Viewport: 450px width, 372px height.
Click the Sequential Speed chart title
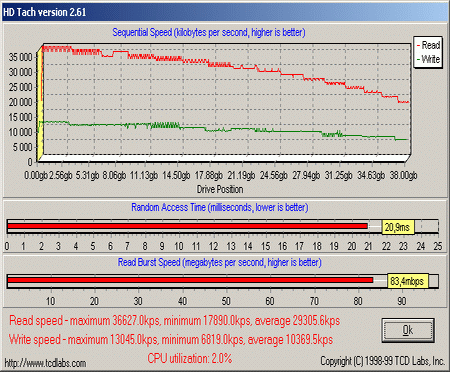(209, 32)
